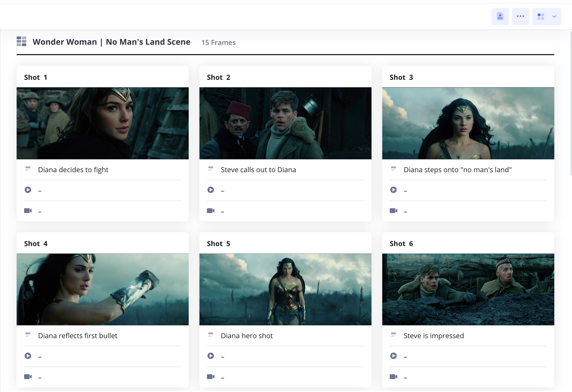This screenshot has width=572, height=392.
Task: Click the 15 Frames count link
Action: point(218,43)
